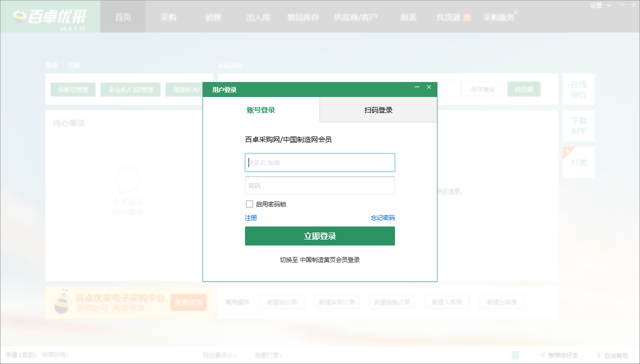Open the 报表 menu in main window
Viewport: 640px width, 364px height.
(408, 17)
